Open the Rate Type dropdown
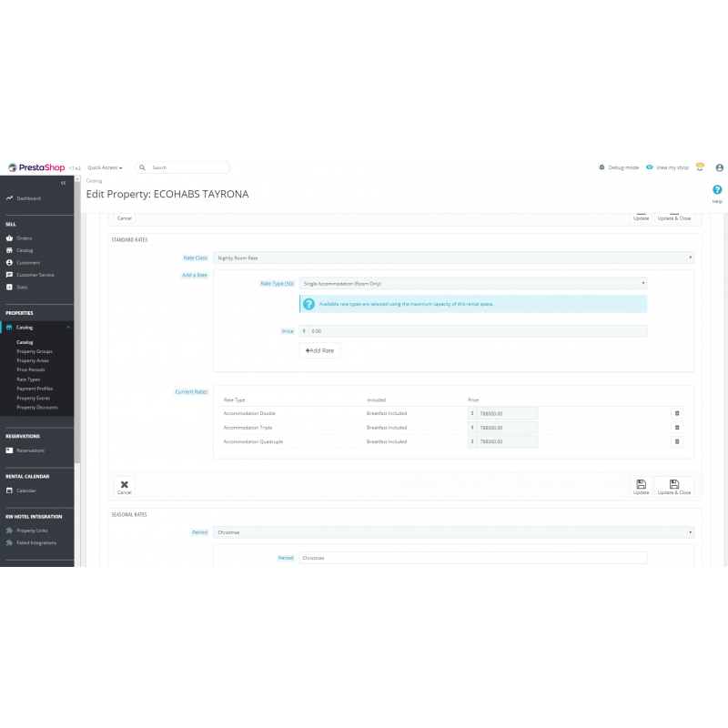The image size is (728, 728). coord(472,283)
